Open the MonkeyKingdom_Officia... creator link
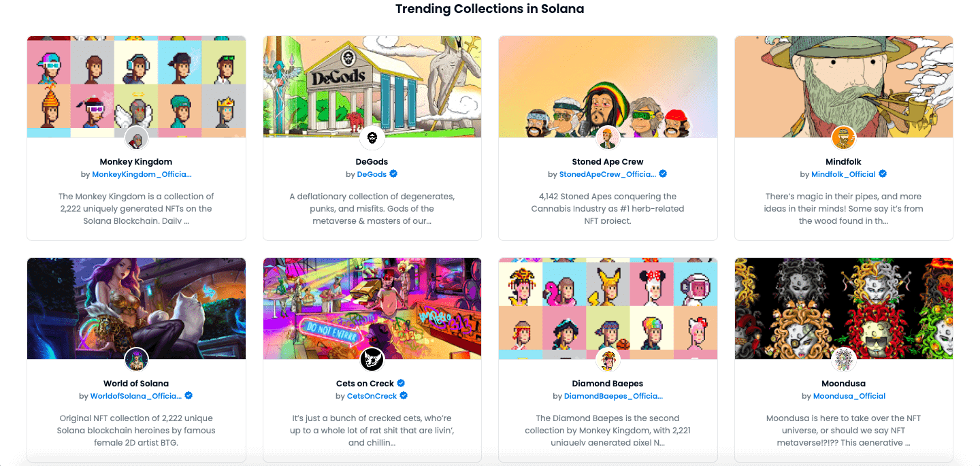The image size is (980, 466). click(142, 174)
